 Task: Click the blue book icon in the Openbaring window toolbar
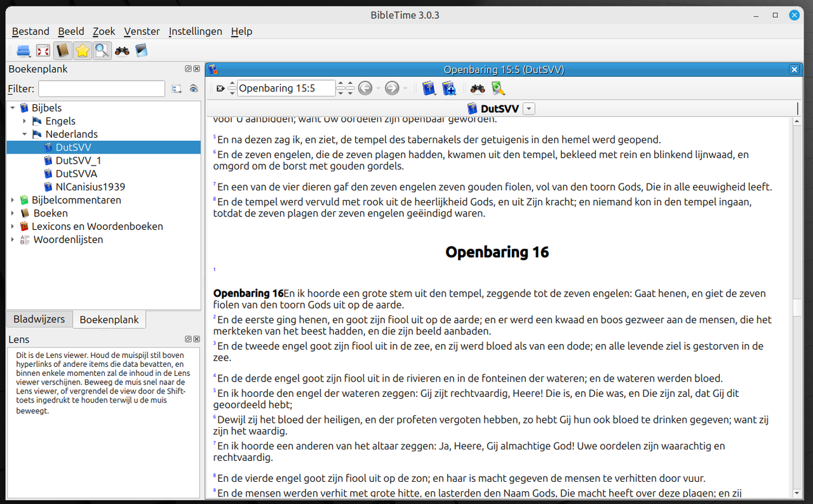429,88
